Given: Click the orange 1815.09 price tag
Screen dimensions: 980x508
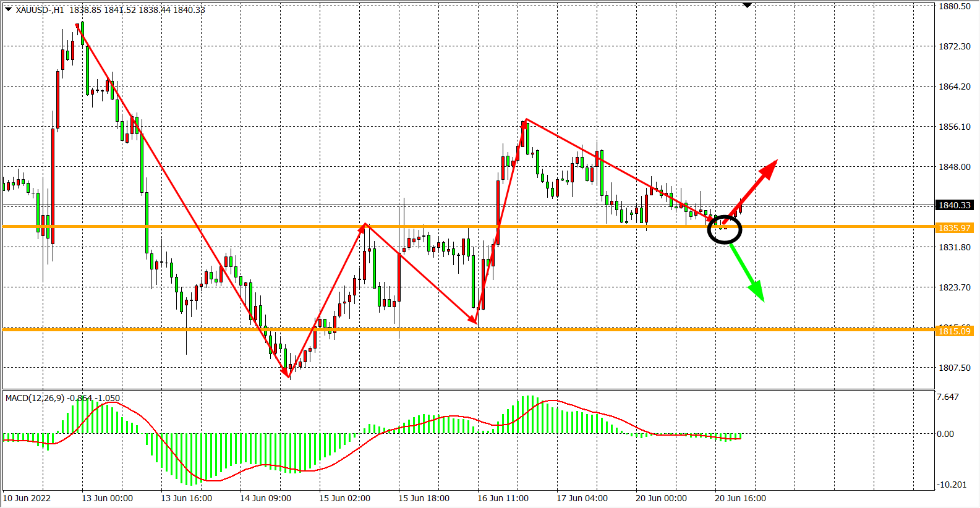Looking at the screenshot, I should tap(955, 331).
